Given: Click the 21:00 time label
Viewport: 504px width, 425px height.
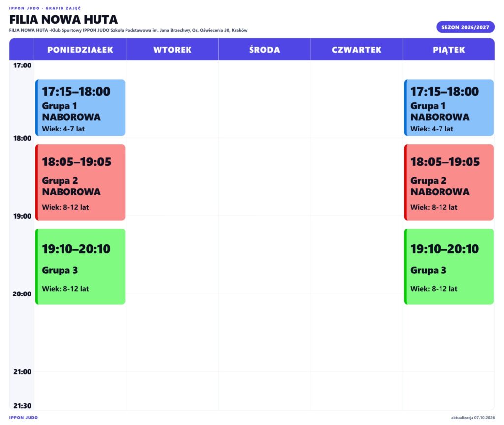Looking at the screenshot, I should click(22, 372).
